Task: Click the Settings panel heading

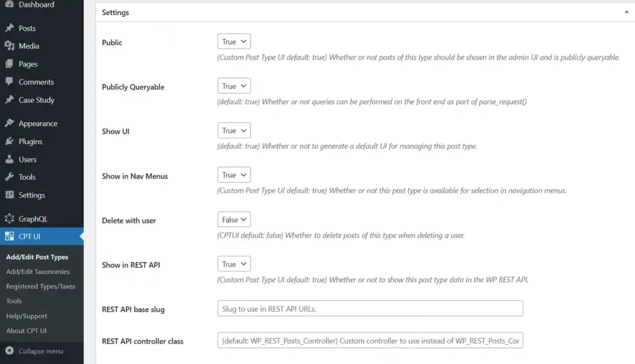Action: pyautogui.click(x=115, y=12)
